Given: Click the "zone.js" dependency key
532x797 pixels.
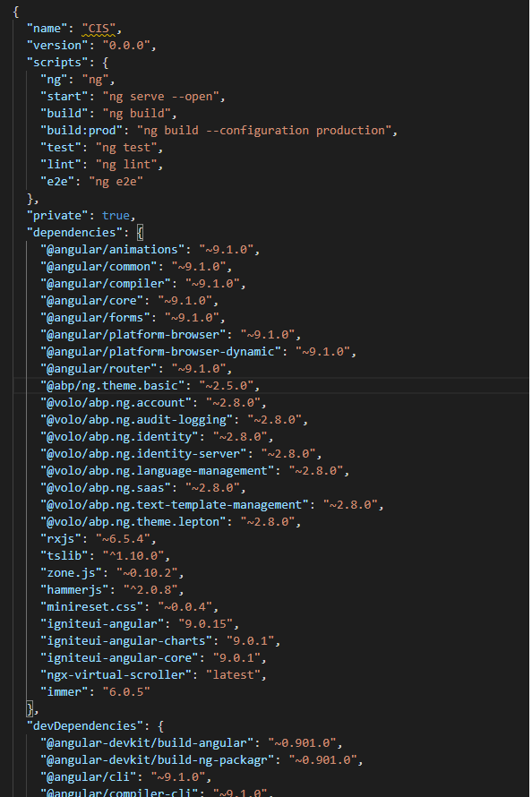Looking at the screenshot, I should pyautogui.click(x=74, y=573).
